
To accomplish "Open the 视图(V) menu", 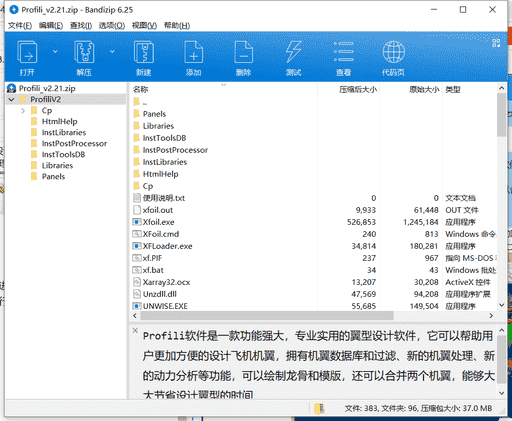I will (144, 25).
